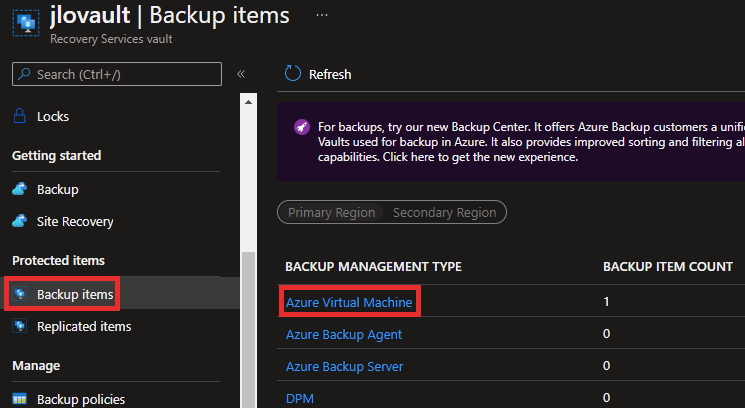
Task: Open the Azure Backup Agent link
Action: (x=344, y=334)
